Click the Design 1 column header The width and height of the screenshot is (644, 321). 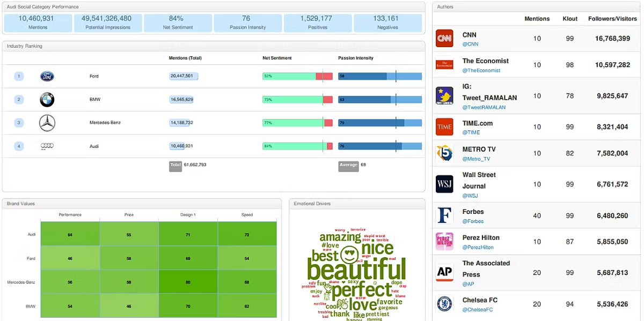(x=188, y=215)
